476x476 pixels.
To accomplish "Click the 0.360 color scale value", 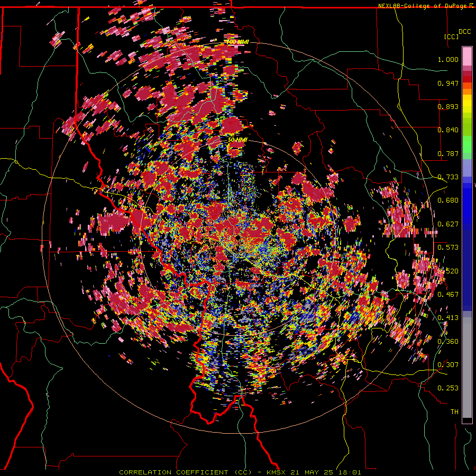I will [448, 342].
